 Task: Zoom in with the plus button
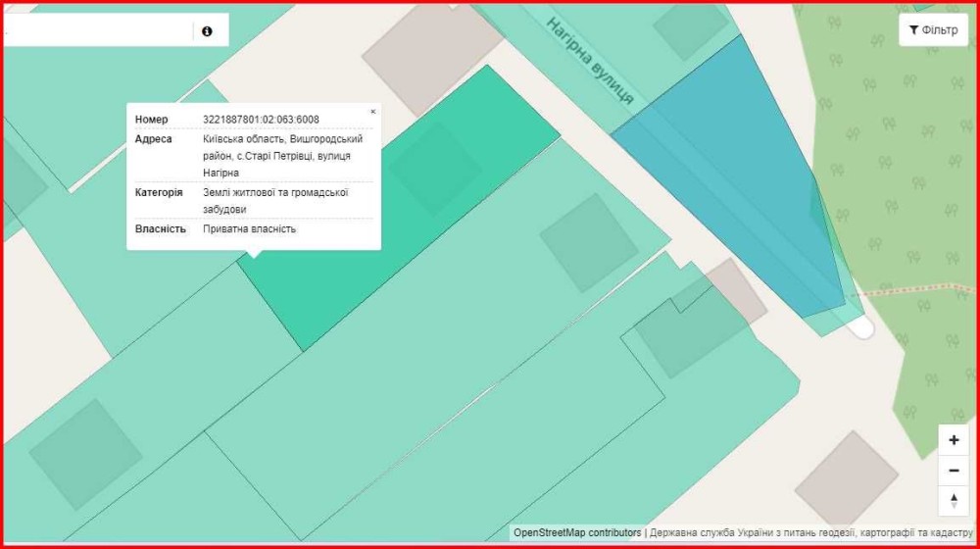pyautogui.click(x=954, y=440)
